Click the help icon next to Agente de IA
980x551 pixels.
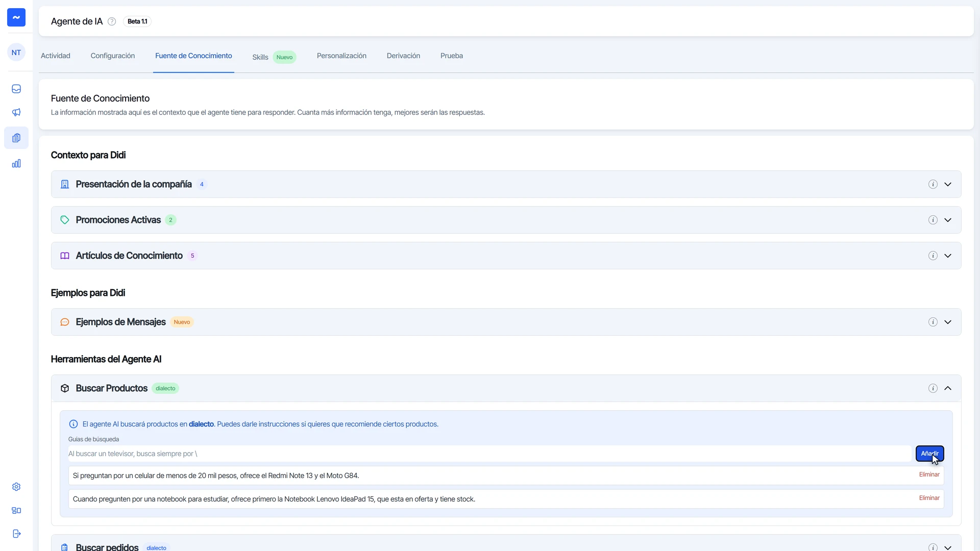pos(112,21)
